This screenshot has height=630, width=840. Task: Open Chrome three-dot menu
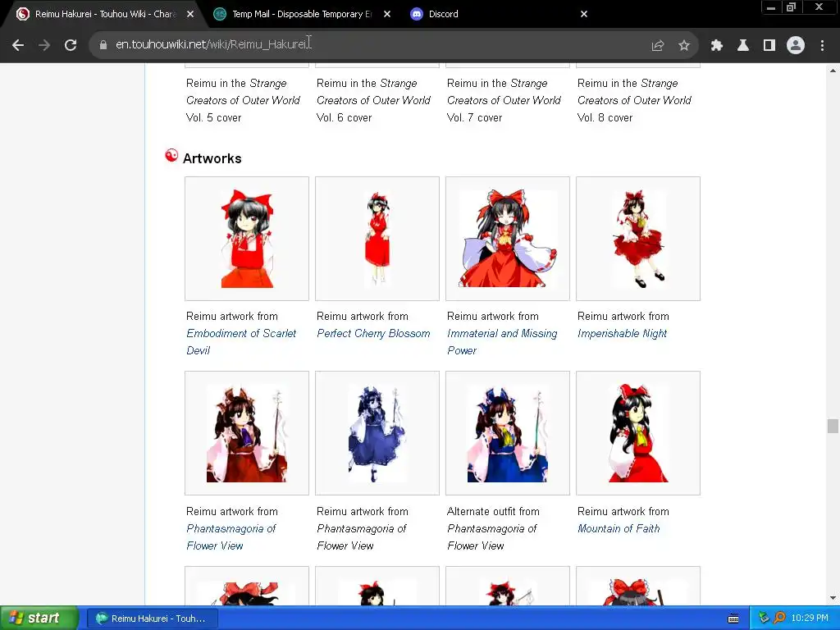pos(822,46)
